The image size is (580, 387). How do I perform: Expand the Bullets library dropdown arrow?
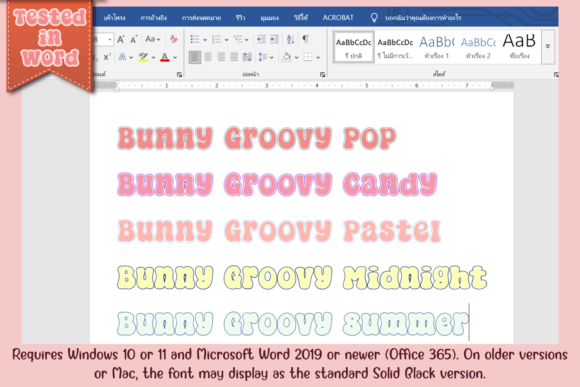tap(205, 40)
